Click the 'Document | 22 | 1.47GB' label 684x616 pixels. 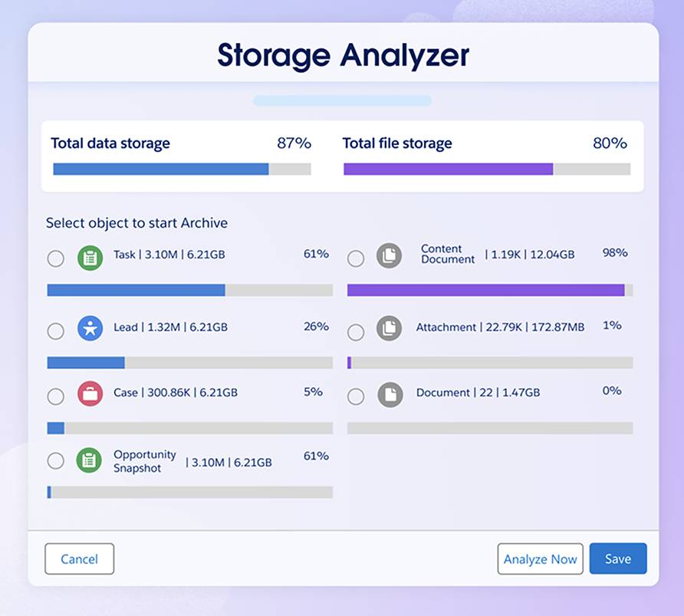(478, 393)
